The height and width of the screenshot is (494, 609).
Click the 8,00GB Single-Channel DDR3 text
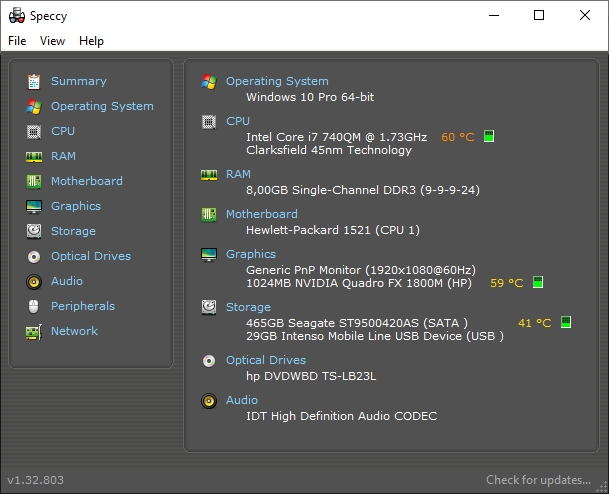[363, 190]
